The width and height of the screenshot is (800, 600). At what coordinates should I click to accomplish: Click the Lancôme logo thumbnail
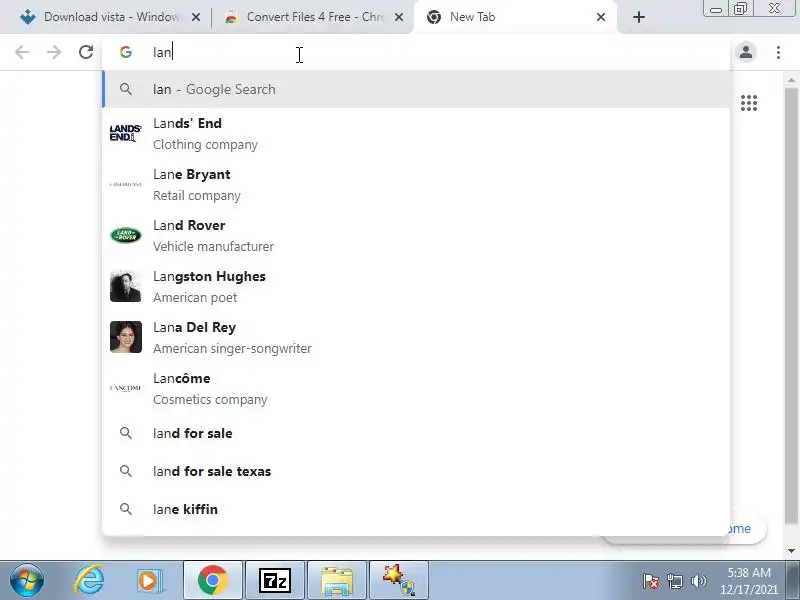(126, 388)
